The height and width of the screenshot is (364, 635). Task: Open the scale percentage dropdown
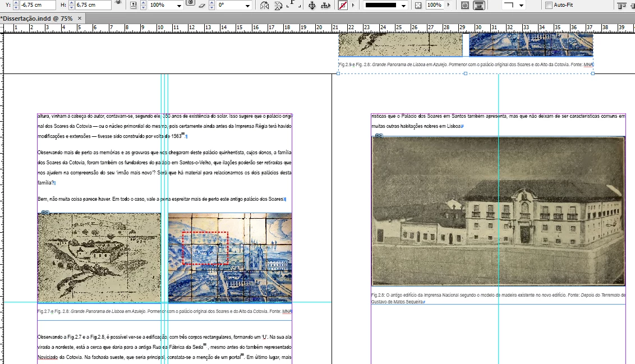(179, 5)
